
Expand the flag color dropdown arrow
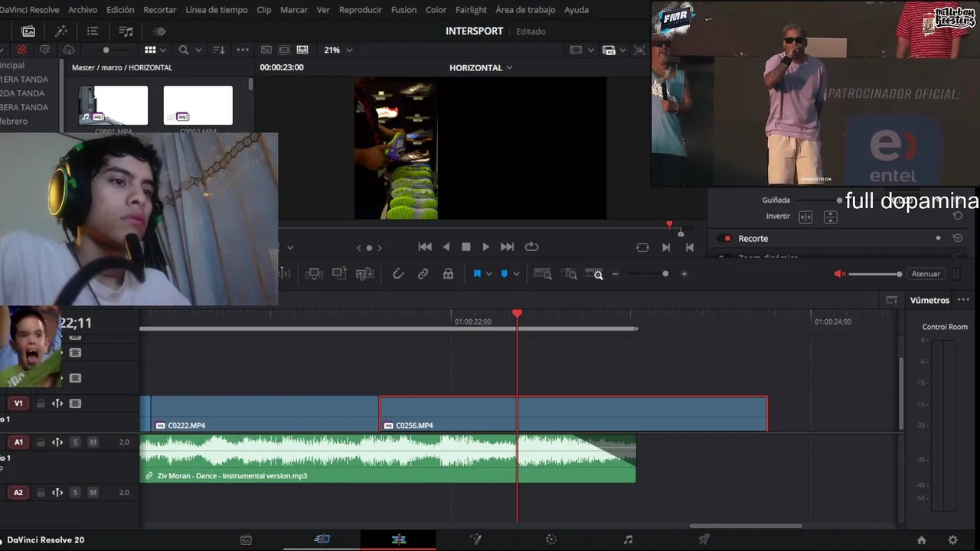pyautogui.click(x=489, y=274)
